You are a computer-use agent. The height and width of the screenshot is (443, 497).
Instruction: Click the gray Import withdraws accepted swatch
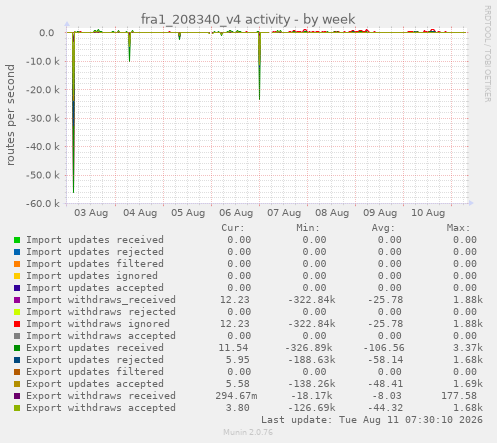[x=17, y=336]
